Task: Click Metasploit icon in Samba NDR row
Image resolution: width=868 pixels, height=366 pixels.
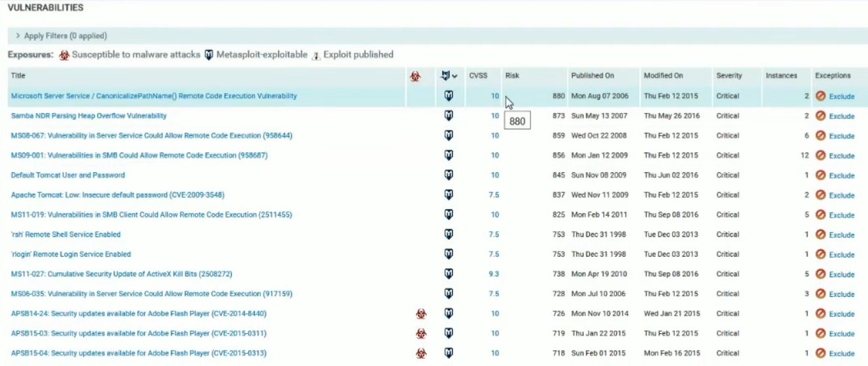Action: click(449, 116)
